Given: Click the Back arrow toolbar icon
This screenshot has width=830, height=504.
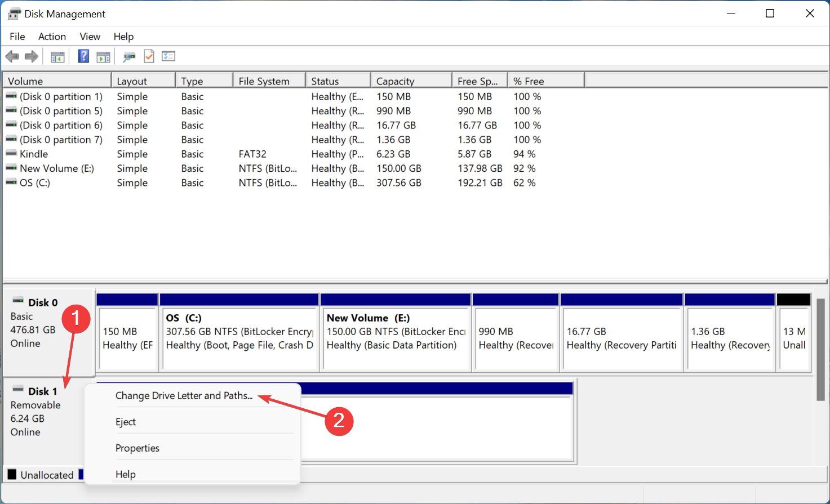Looking at the screenshot, I should 12,56.
